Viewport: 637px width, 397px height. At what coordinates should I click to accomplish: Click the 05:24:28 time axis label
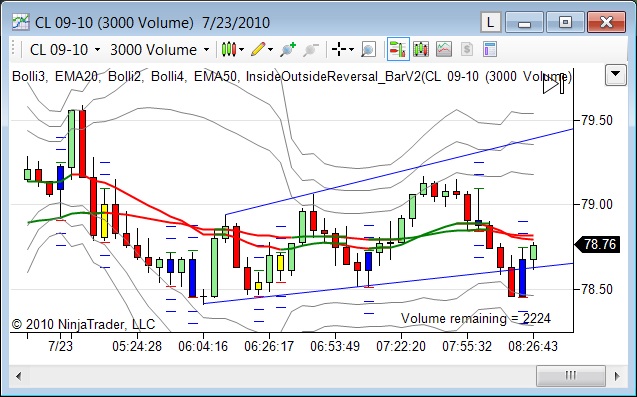pyautogui.click(x=137, y=346)
